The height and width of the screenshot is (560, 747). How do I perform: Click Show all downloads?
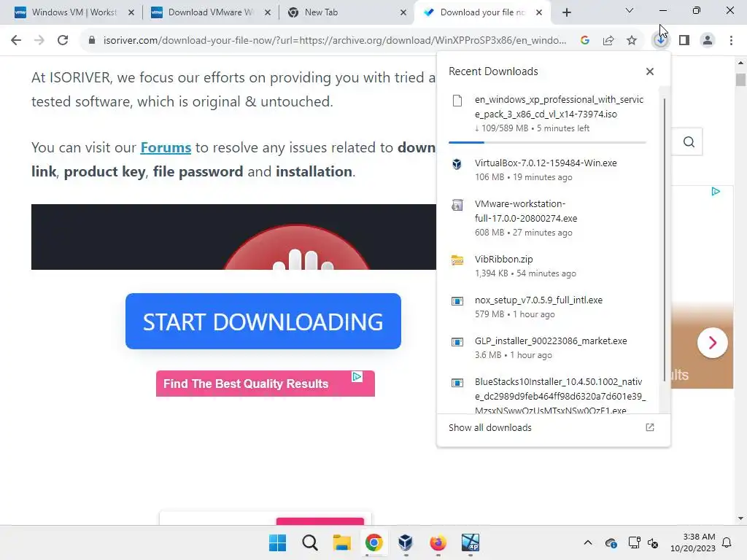click(x=489, y=427)
